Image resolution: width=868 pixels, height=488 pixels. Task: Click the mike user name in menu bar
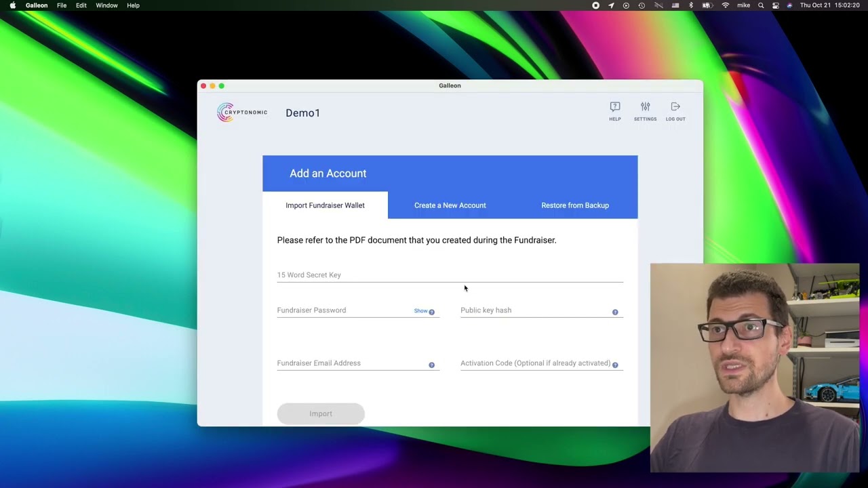(x=744, y=5)
